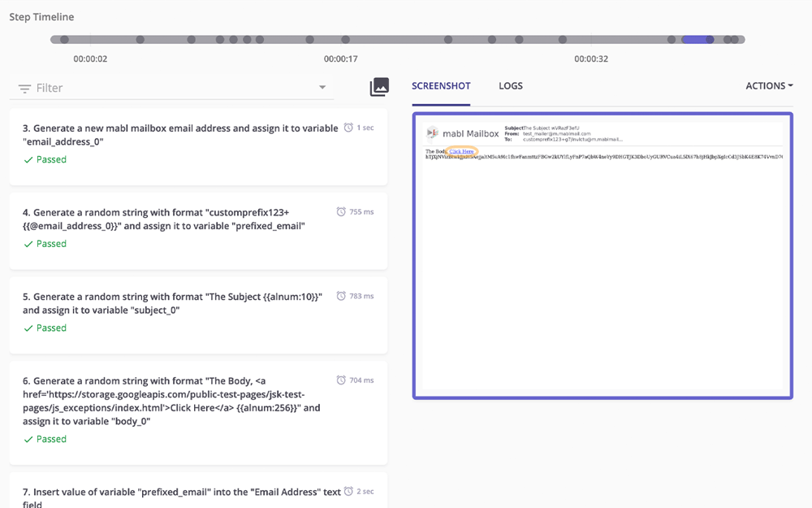Click the Passed status under step 6

click(x=45, y=439)
